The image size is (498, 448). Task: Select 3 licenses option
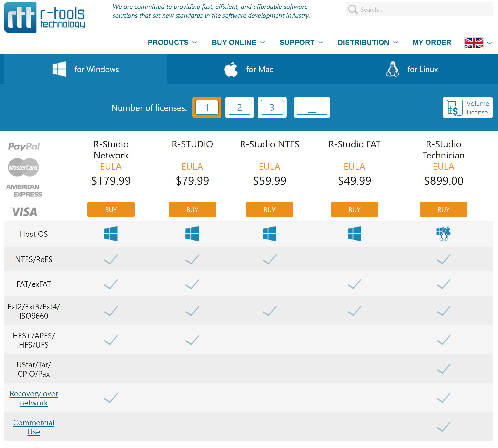tap(272, 107)
